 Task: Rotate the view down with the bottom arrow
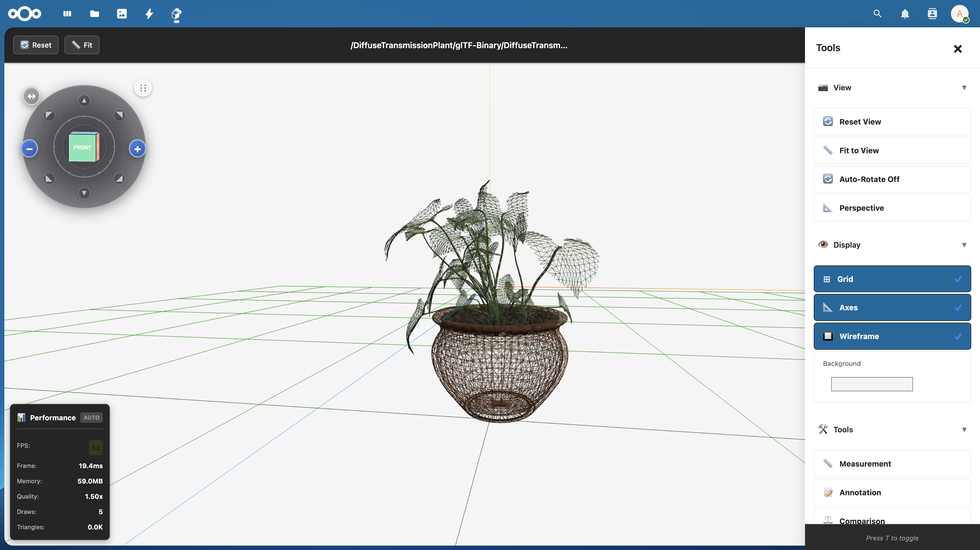(x=84, y=193)
